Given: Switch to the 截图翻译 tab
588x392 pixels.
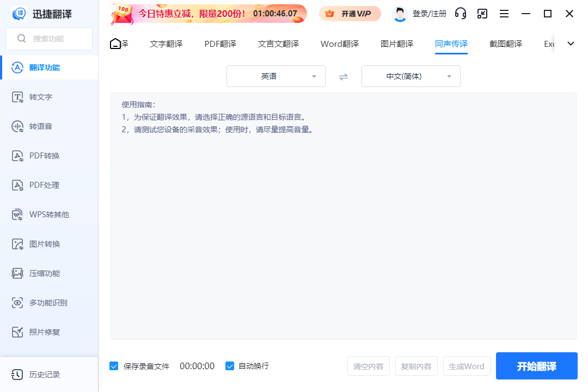Looking at the screenshot, I should coord(506,44).
